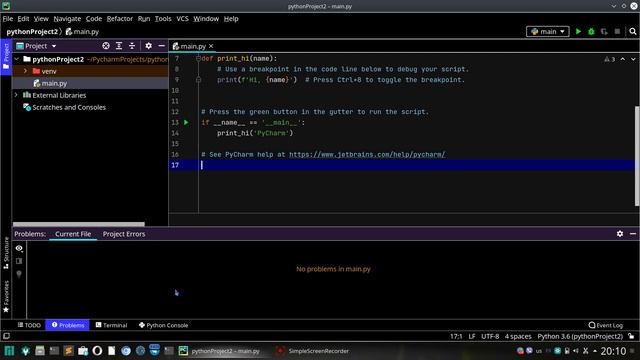Click pythonProject2 breadcrumb in navigation bar
Viewport: 640px width, 360px height.
[32, 31]
